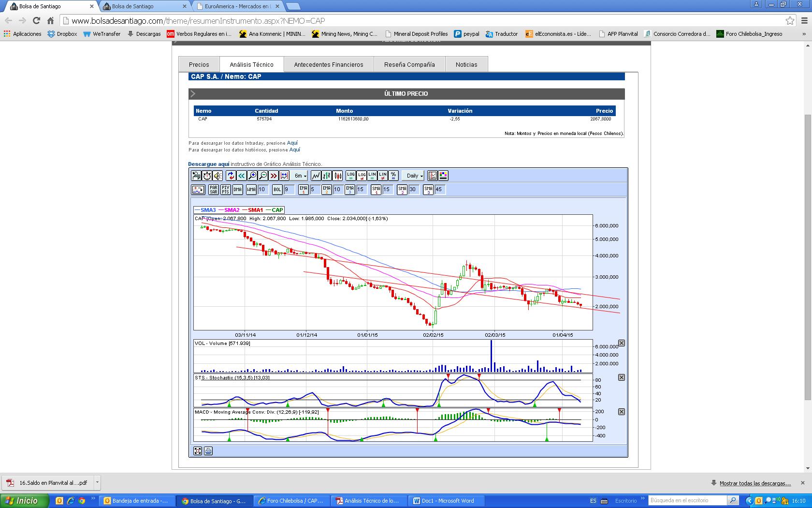Viewport: 812px width, 508px height.
Task: Expand the taskbar Escritorio toolbar chevron
Action: (642, 498)
